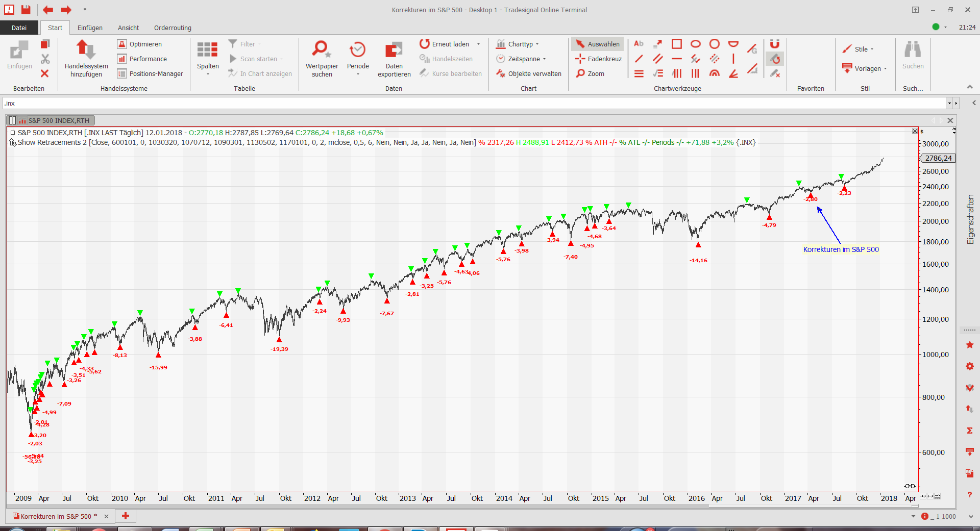Click the symbol input field showing .inx

coord(474,103)
